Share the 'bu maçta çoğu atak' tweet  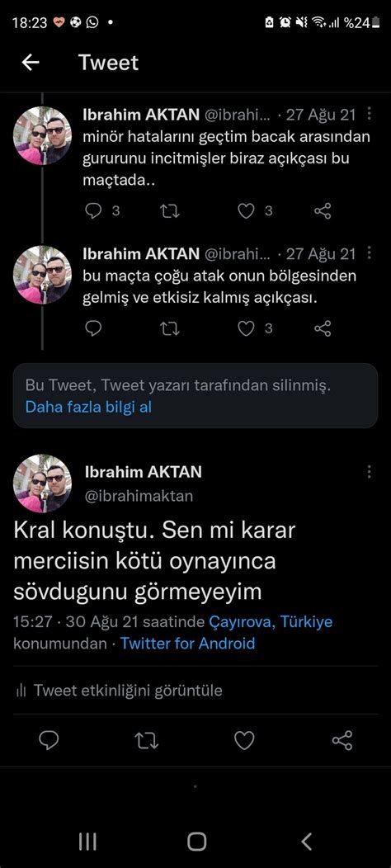tap(323, 328)
